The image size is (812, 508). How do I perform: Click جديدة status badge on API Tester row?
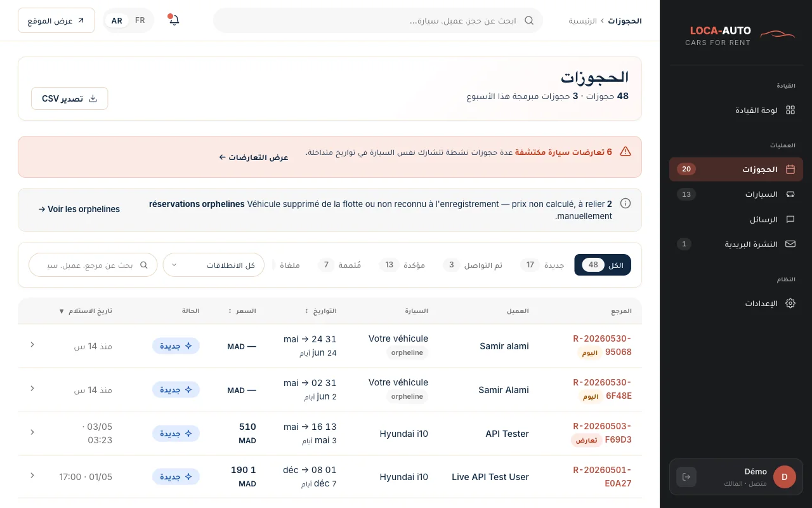tap(176, 433)
